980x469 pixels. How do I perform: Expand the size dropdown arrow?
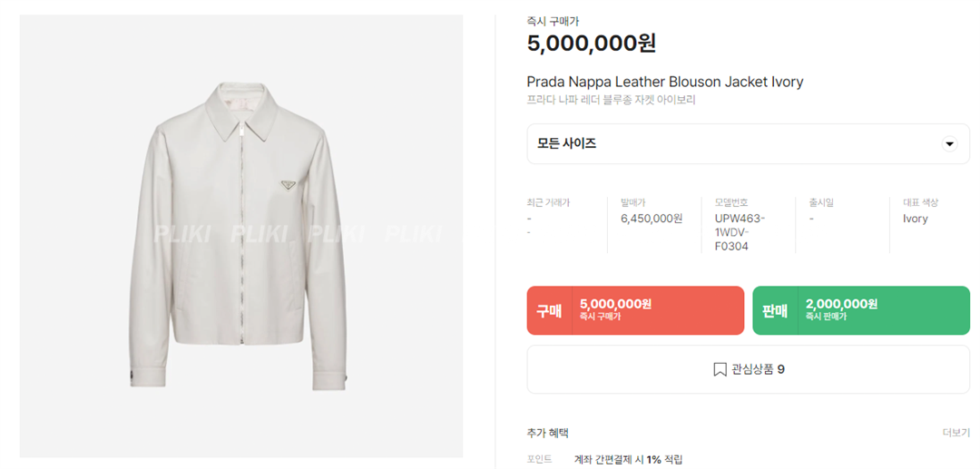click(949, 144)
